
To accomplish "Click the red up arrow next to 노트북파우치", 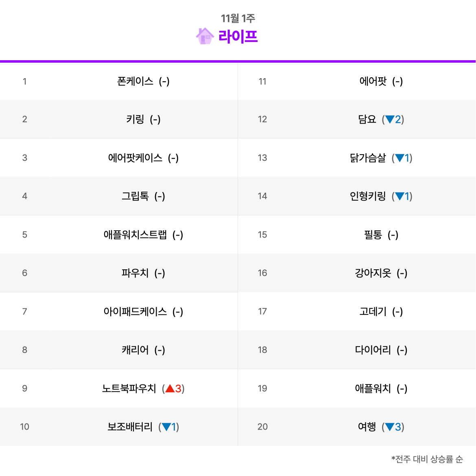I will (x=170, y=388).
